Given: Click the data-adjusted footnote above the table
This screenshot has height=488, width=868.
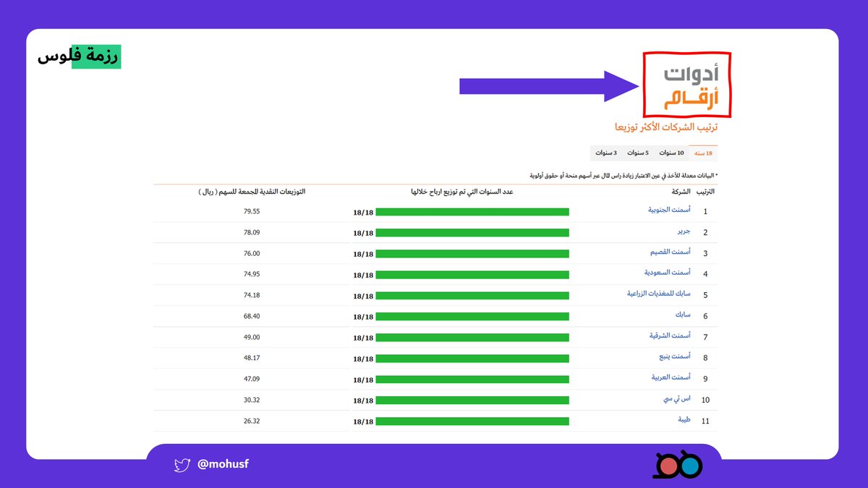Looking at the screenshot, I should point(624,175).
